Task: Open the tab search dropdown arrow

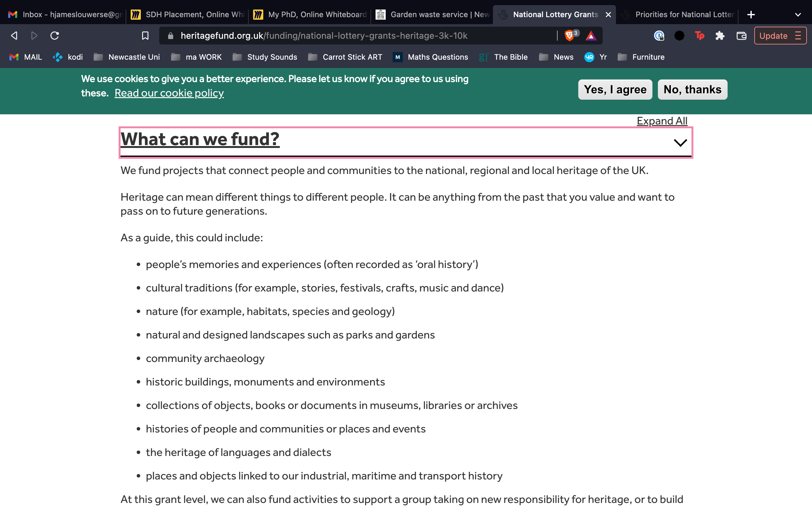Action: coord(798,15)
